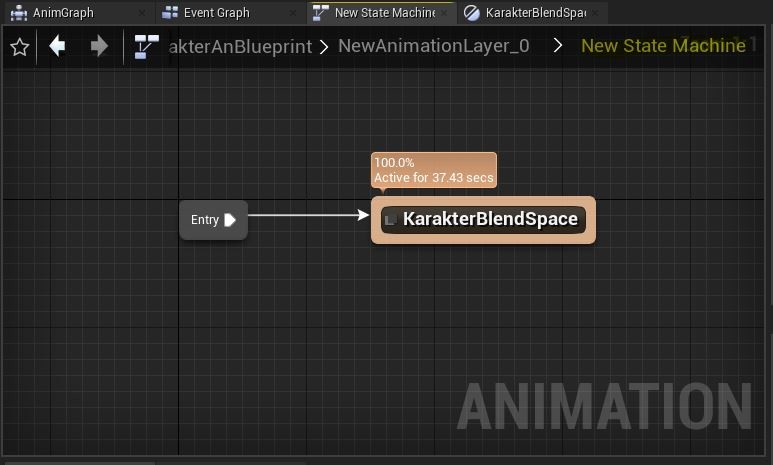This screenshot has height=465, width=773.
Task: Close the New State Machine tab
Action: pyautogui.click(x=445, y=13)
